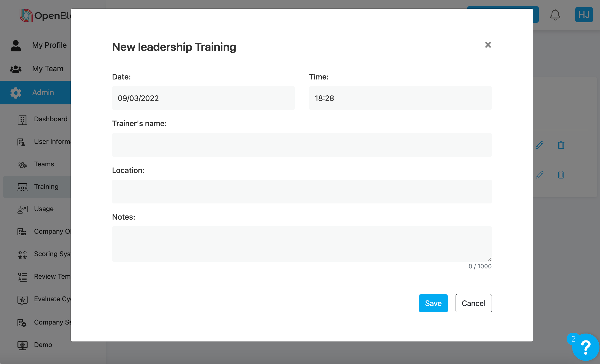Open the Date picker field
Viewport: 600px width, 364px height.
pos(203,98)
